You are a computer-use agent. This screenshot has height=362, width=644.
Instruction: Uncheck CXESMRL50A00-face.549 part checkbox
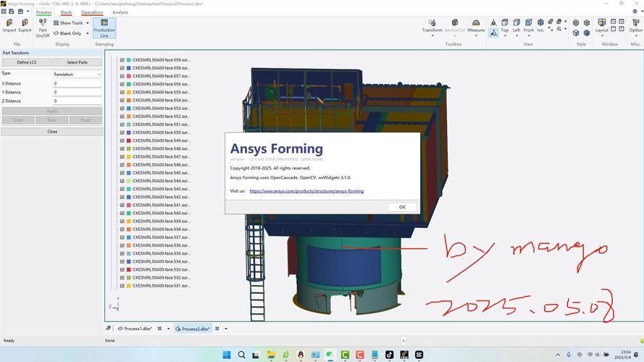122,140
